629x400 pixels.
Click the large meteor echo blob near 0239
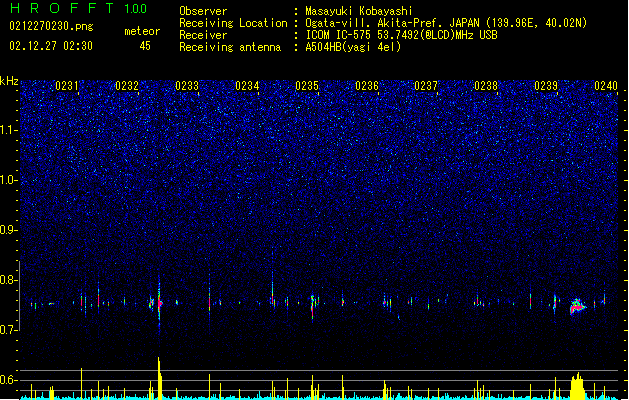(x=577, y=307)
